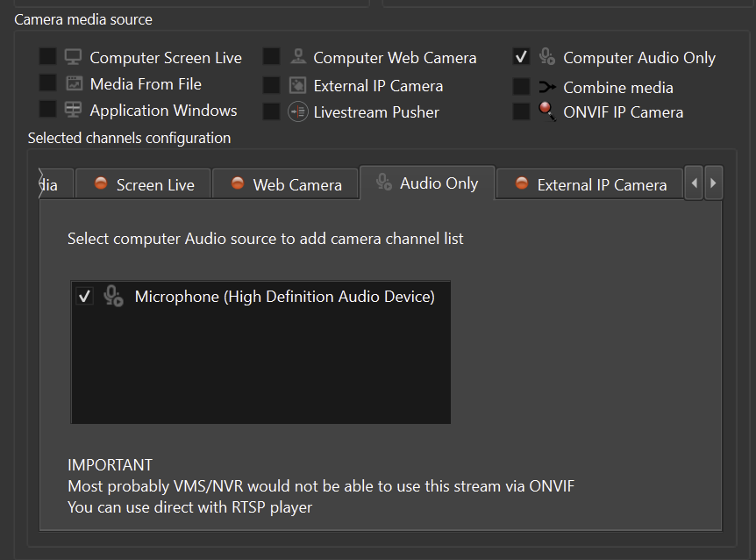The width and height of the screenshot is (756, 560).
Task: Click the Livestream Pusher icon
Action: [x=298, y=112]
